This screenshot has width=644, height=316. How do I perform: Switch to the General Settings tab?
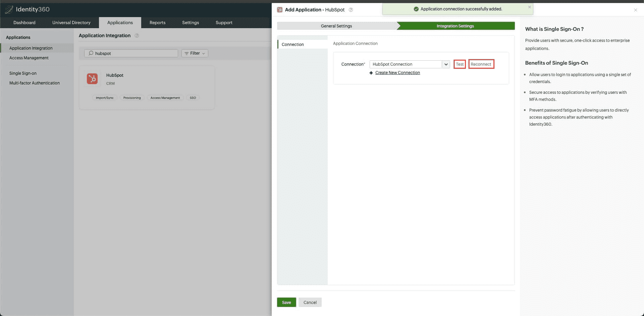click(336, 26)
